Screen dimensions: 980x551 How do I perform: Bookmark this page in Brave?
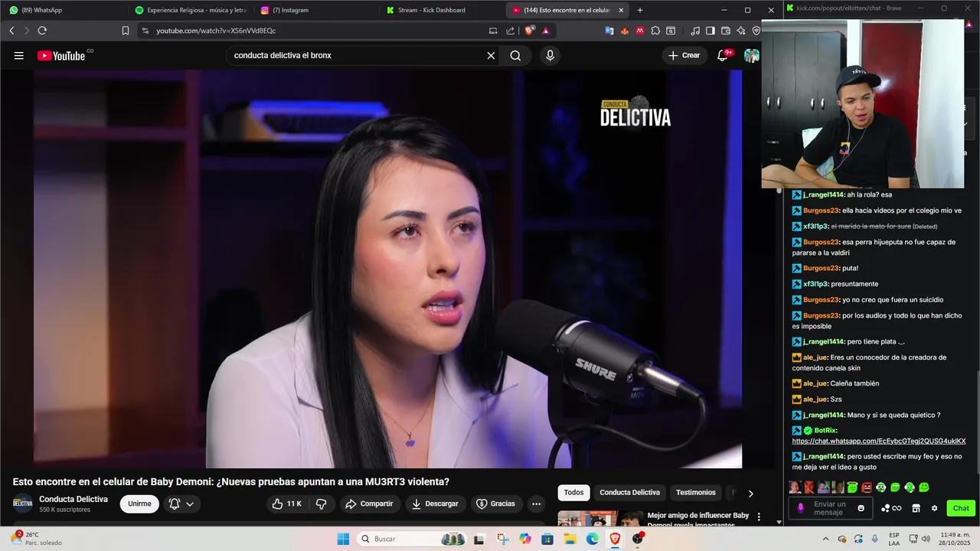126,31
